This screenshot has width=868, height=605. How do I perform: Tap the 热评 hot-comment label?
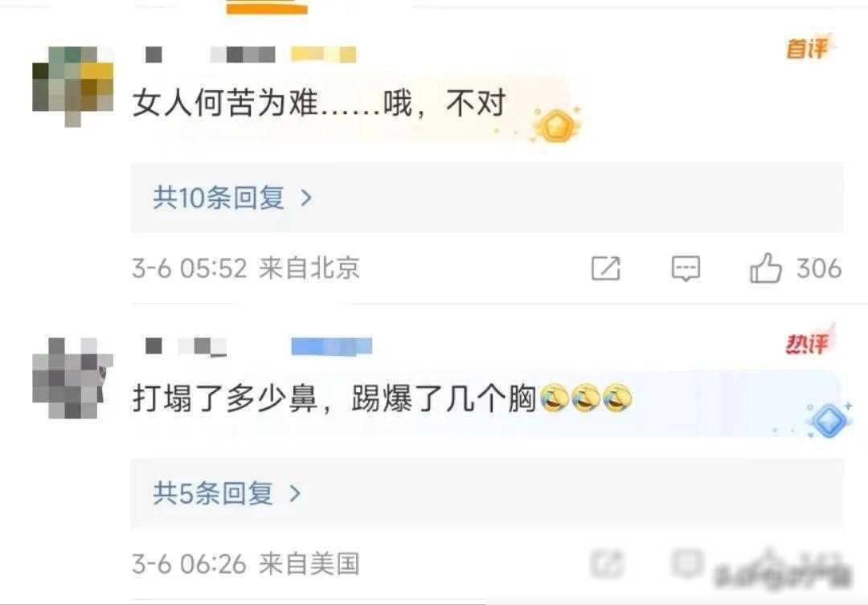(x=809, y=343)
